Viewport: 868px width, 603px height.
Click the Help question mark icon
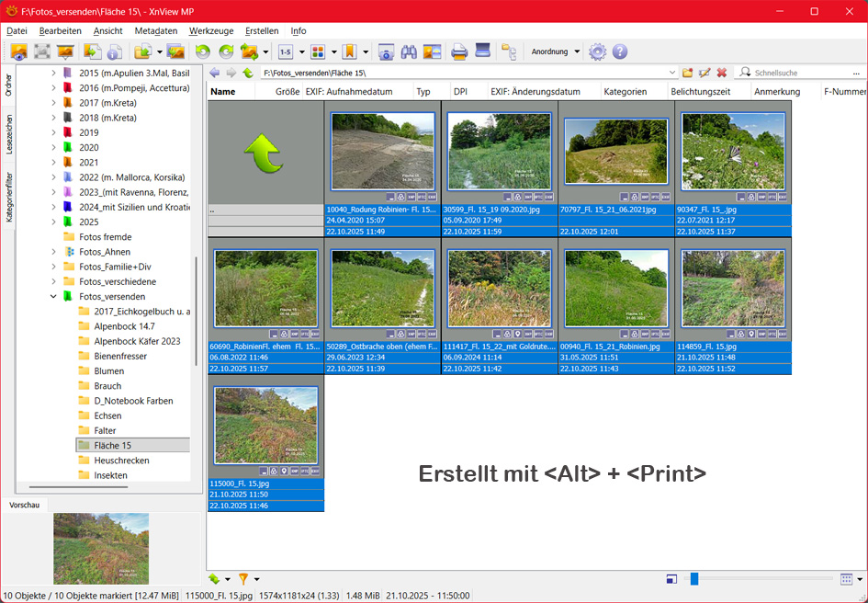(x=620, y=51)
